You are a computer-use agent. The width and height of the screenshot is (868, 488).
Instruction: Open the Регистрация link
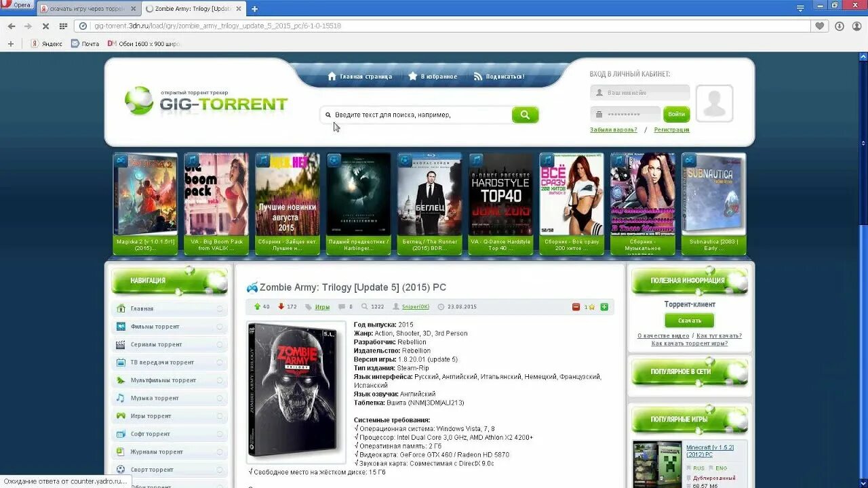pyautogui.click(x=671, y=129)
